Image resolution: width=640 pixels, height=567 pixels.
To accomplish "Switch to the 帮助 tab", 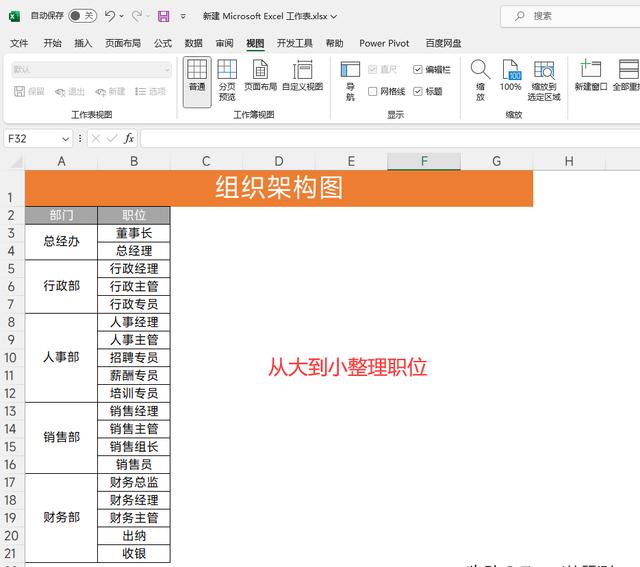I will 334,43.
